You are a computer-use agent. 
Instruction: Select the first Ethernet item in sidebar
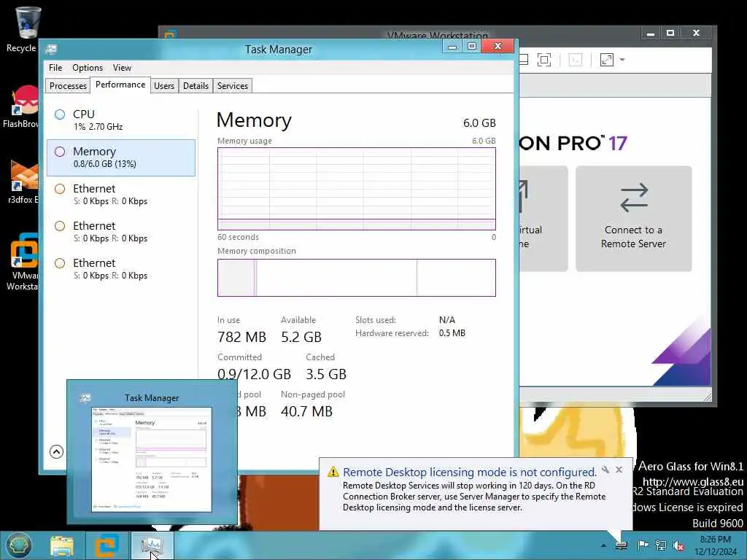[121, 194]
